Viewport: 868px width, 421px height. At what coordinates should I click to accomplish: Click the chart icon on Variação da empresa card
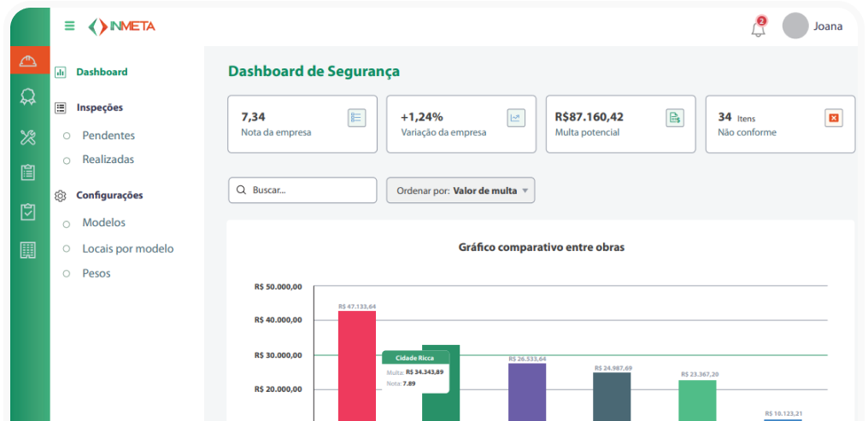pyautogui.click(x=515, y=118)
